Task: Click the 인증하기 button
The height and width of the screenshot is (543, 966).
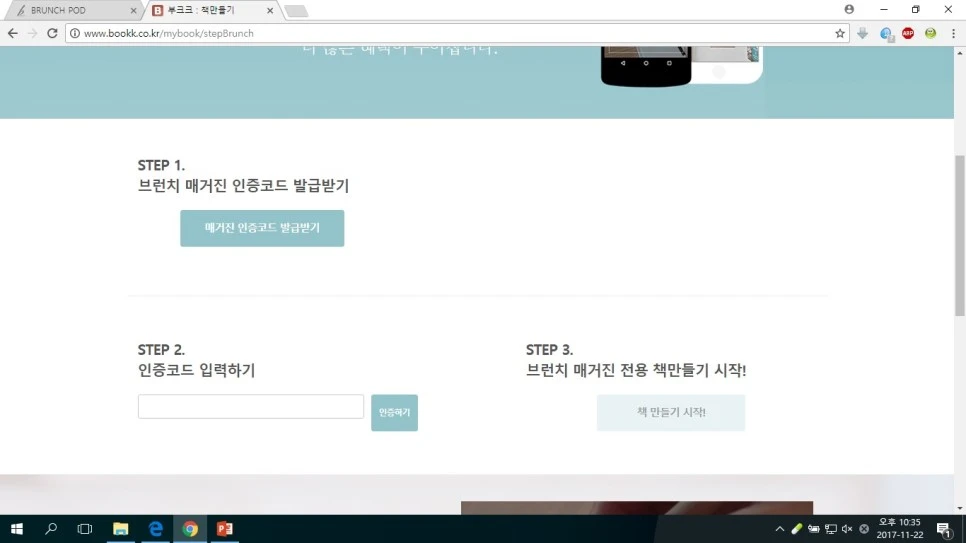Action: click(394, 412)
